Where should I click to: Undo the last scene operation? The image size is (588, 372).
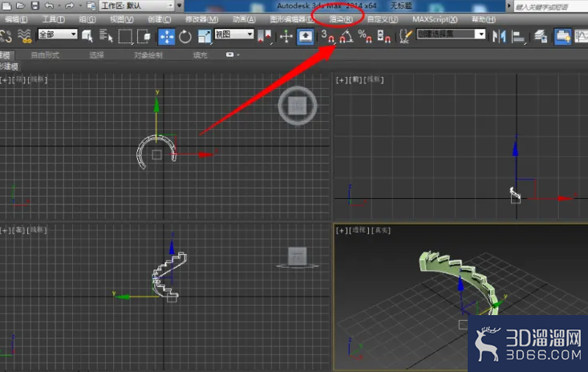pos(49,6)
